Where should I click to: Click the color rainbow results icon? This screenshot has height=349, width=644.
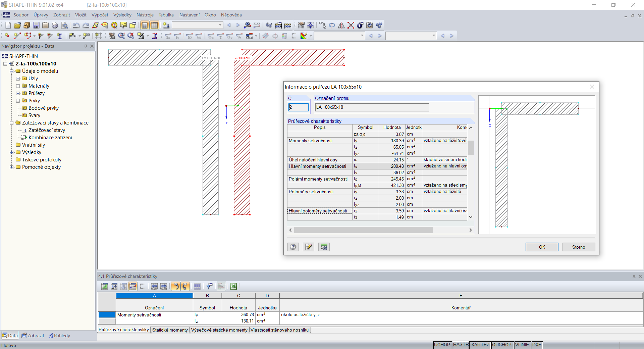click(304, 36)
